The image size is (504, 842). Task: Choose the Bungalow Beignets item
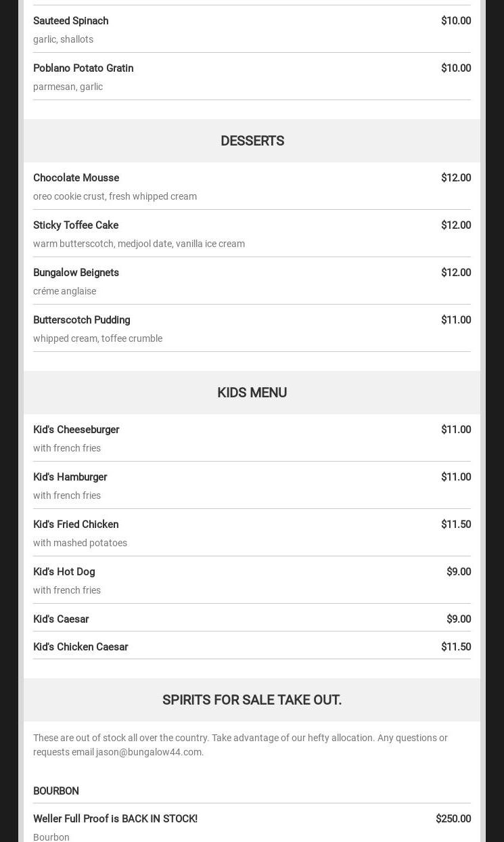(76, 273)
